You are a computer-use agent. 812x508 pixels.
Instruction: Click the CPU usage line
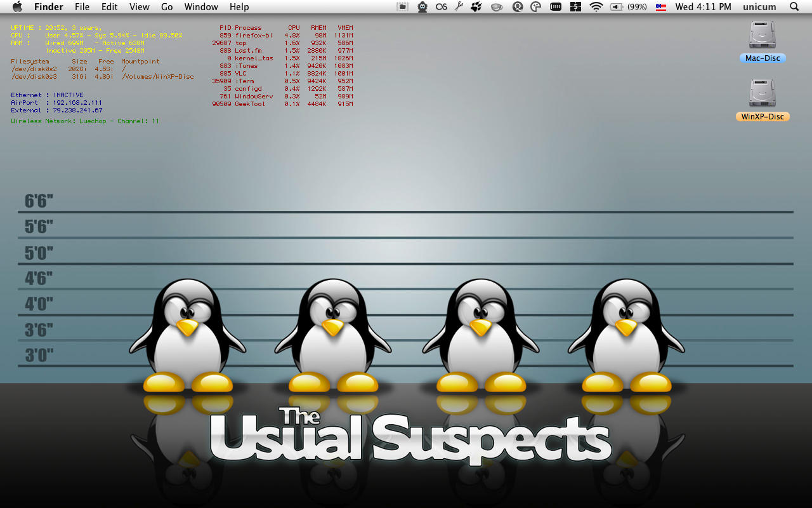(96, 36)
